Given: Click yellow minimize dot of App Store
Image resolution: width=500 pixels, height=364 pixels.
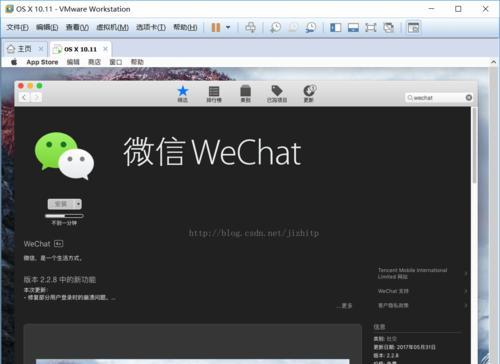Looking at the screenshot, I should point(30,86).
